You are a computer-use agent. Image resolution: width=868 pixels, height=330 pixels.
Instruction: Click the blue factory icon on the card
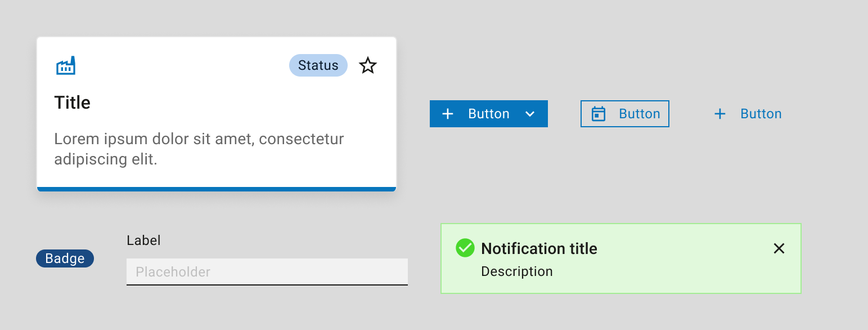coord(66,65)
